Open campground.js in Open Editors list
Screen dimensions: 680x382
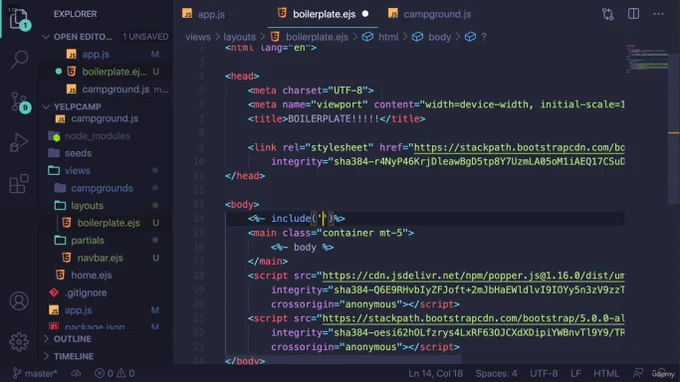point(115,89)
